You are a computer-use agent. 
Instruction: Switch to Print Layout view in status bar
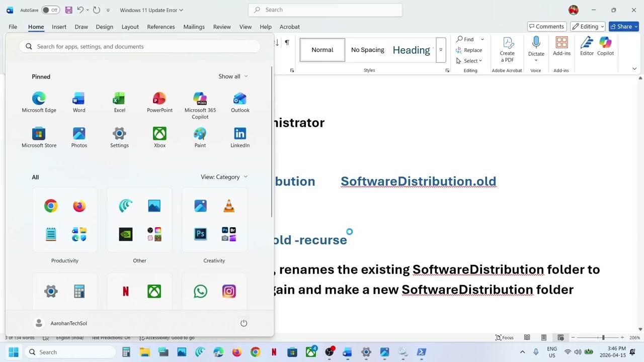point(544,337)
